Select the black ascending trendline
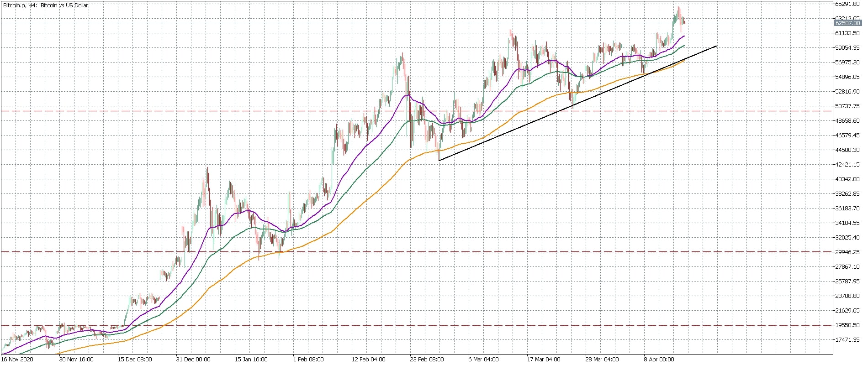 [x=577, y=103]
